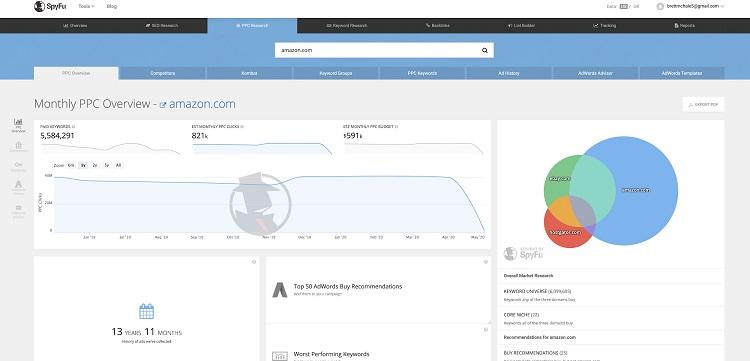750x361 pixels.
Task: Go to the Backlinks main tab
Action: [437, 25]
